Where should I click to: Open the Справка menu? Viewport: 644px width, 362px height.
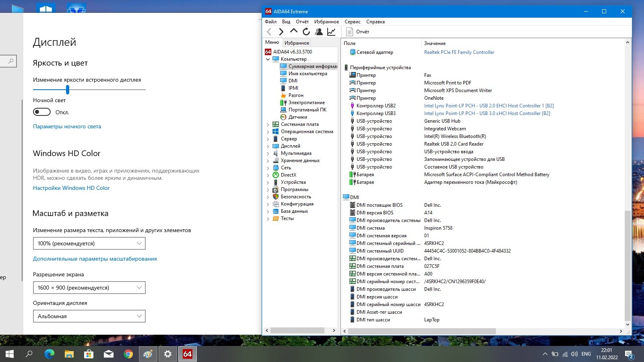click(x=376, y=22)
